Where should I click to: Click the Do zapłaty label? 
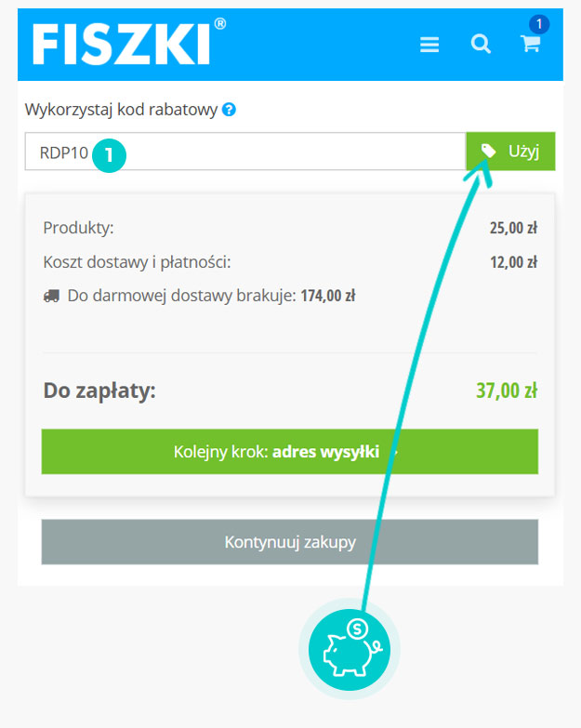point(99,390)
